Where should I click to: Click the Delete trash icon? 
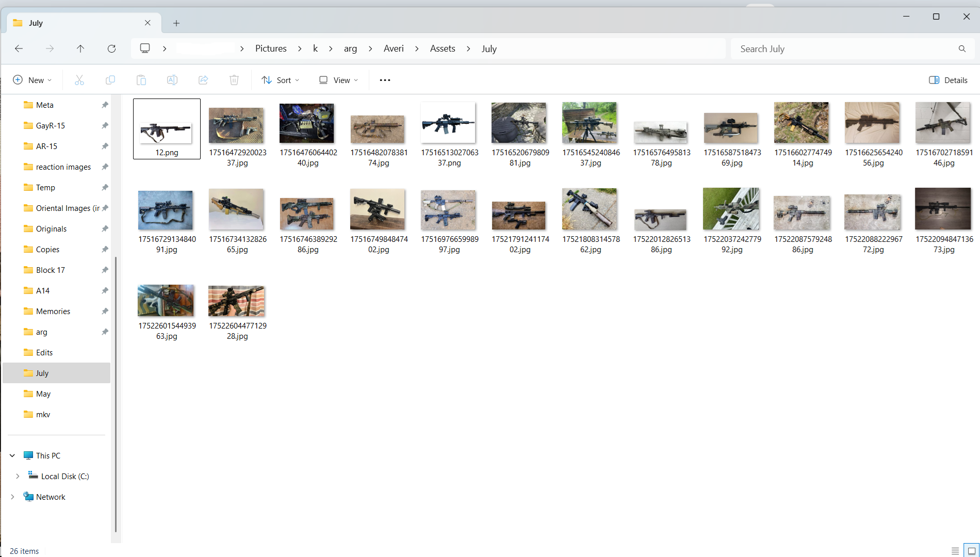(234, 80)
